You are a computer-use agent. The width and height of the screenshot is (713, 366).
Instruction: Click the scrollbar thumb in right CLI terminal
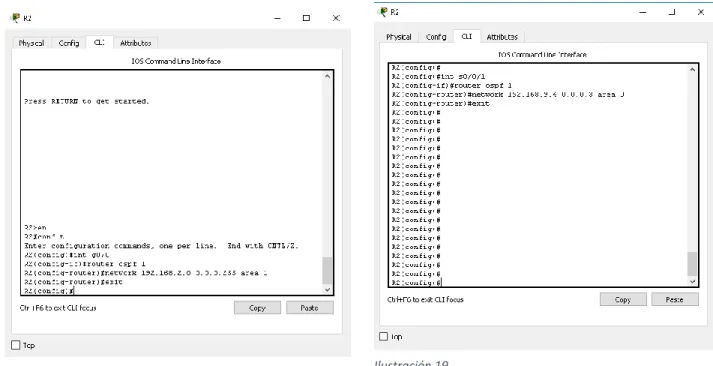pyautogui.click(x=693, y=264)
